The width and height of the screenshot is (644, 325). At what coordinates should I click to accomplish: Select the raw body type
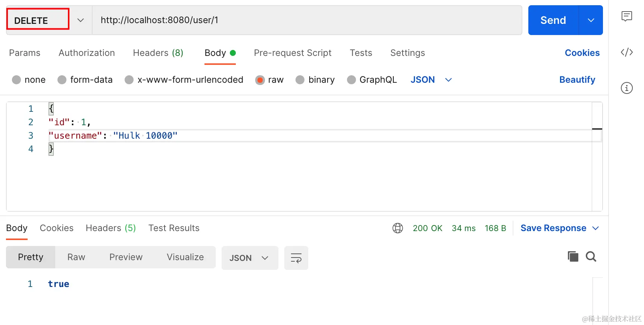269,80
